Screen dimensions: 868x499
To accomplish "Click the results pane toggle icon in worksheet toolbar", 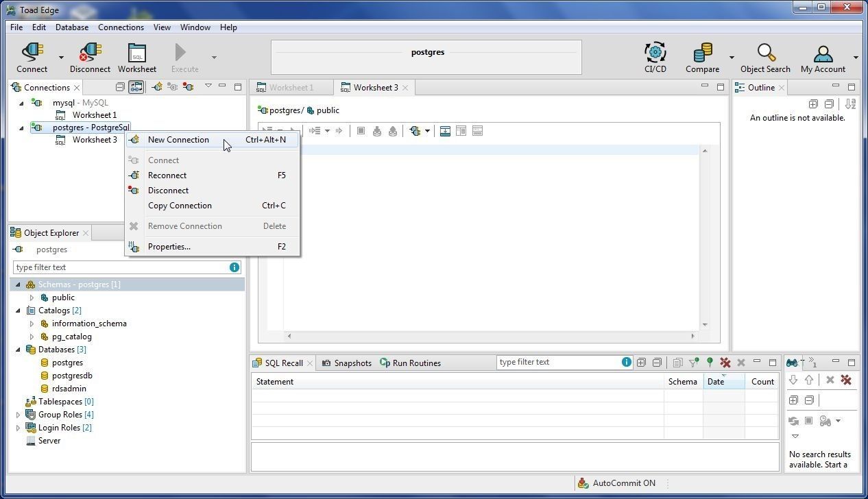I will (445, 131).
